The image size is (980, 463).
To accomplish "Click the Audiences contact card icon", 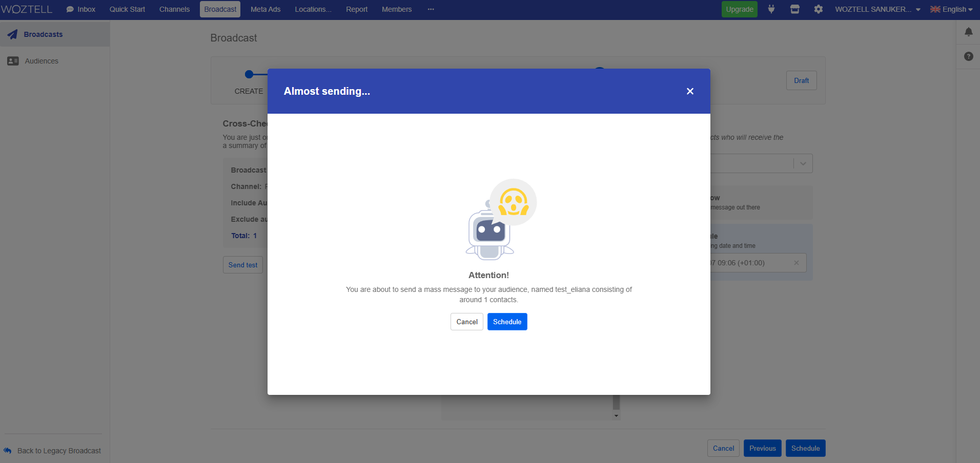I will tap(13, 61).
